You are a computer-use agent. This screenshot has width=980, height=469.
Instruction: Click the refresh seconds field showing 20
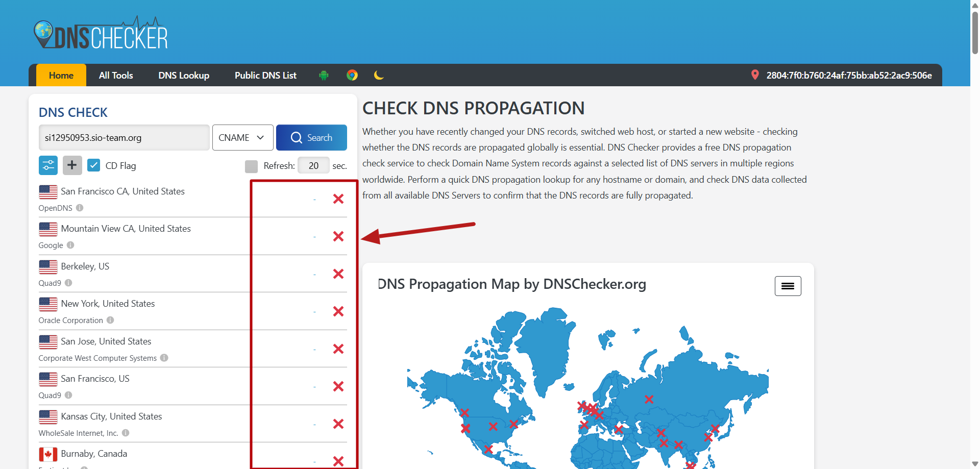coord(313,165)
